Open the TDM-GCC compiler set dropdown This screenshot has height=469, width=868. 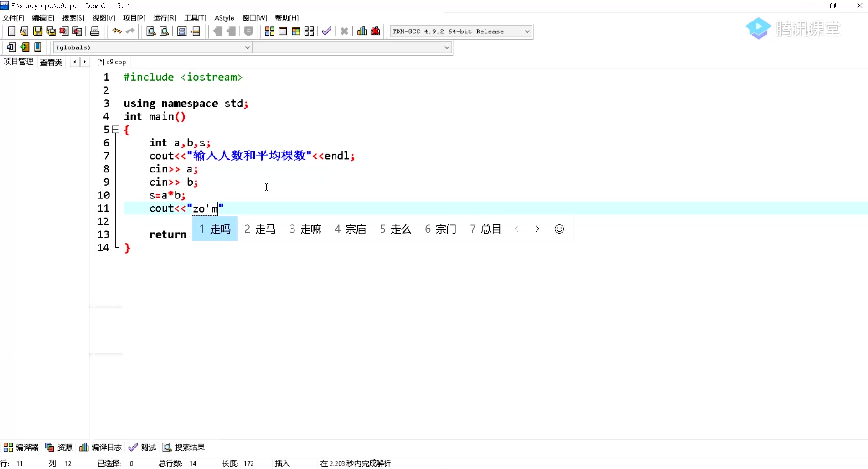click(527, 31)
